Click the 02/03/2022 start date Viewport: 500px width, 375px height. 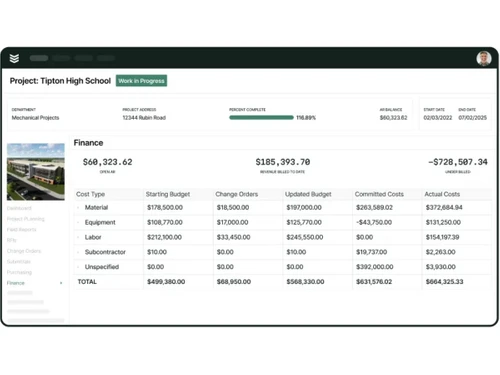tap(438, 118)
